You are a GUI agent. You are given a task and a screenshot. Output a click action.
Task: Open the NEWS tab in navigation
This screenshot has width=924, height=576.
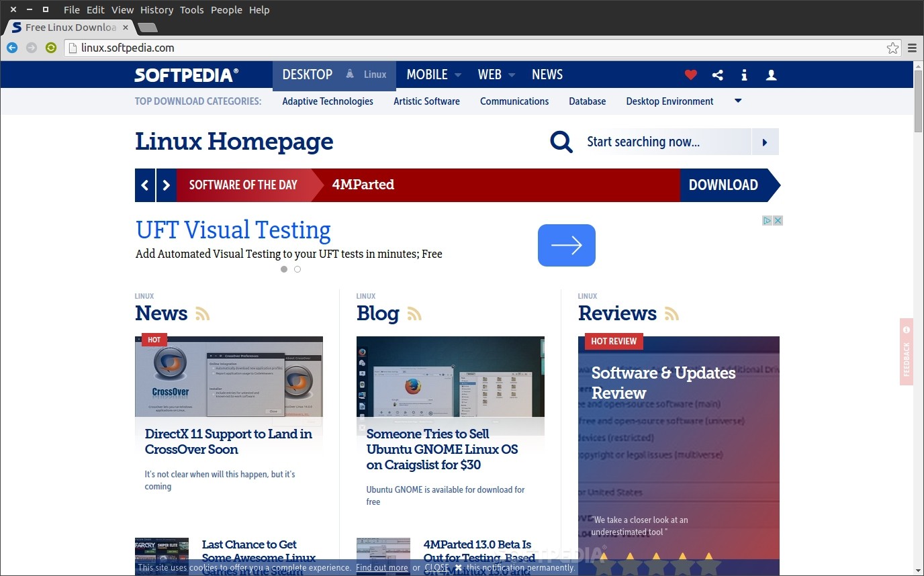click(x=547, y=75)
